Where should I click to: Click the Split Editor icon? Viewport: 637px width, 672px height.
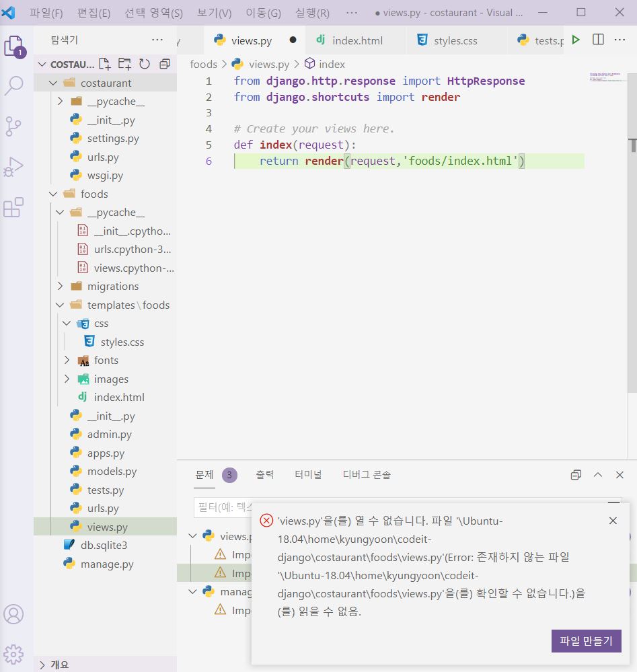(x=598, y=40)
